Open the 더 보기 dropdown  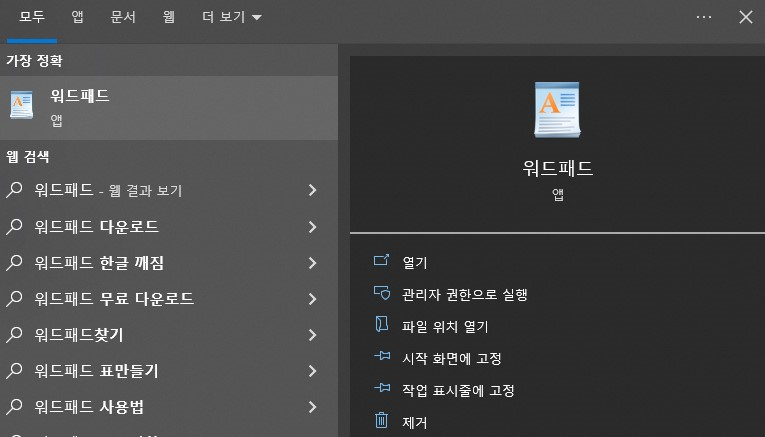pyautogui.click(x=232, y=17)
